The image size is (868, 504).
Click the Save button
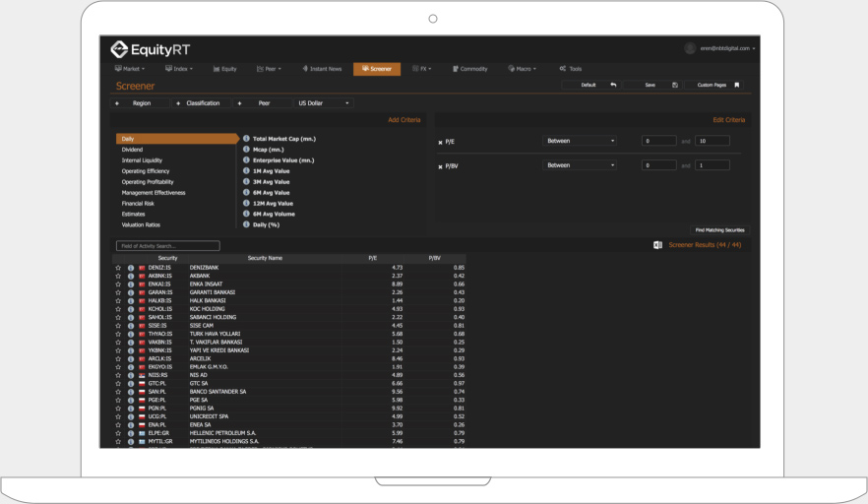(653, 85)
